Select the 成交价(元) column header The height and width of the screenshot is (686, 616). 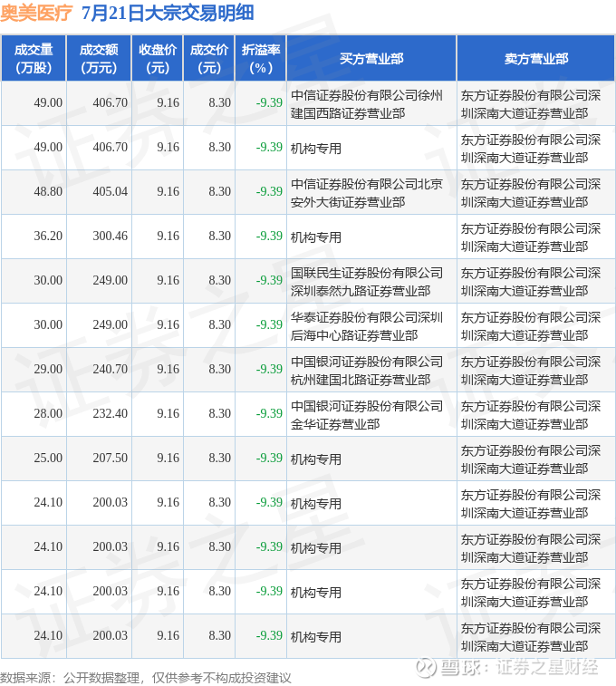(x=209, y=59)
